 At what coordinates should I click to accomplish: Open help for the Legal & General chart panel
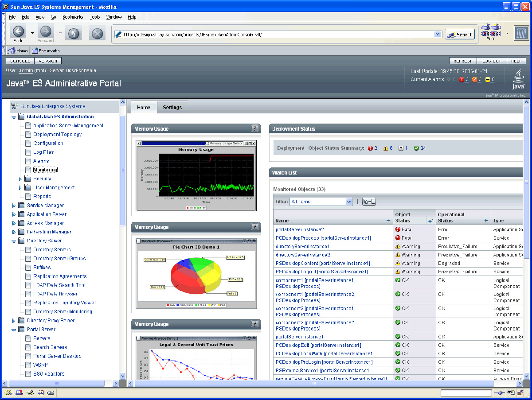[255, 324]
